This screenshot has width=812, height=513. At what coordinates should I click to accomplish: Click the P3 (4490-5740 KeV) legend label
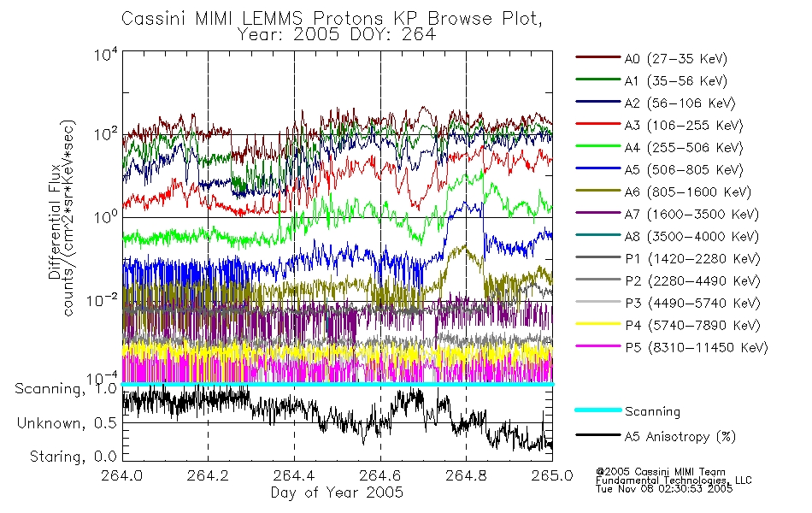(x=692, y=304)
